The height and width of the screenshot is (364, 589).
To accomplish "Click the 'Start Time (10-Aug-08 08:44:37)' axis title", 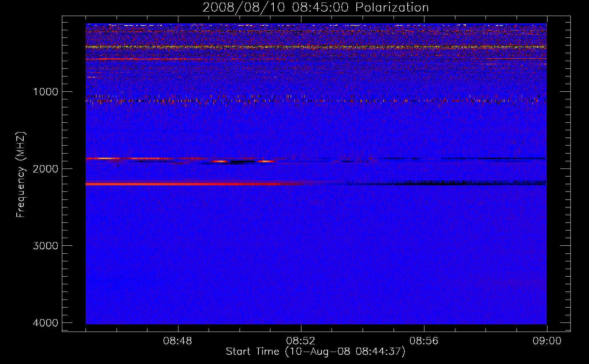I will pos(316,352).
